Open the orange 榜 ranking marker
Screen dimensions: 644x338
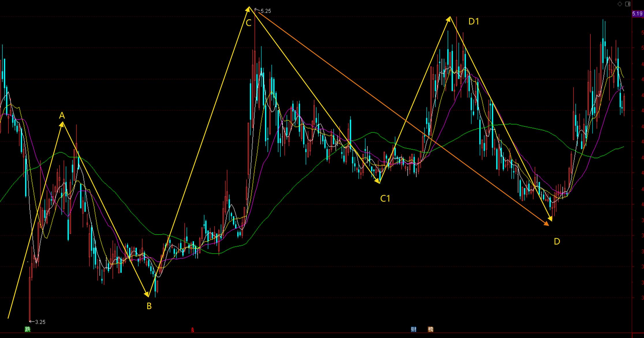430,329
